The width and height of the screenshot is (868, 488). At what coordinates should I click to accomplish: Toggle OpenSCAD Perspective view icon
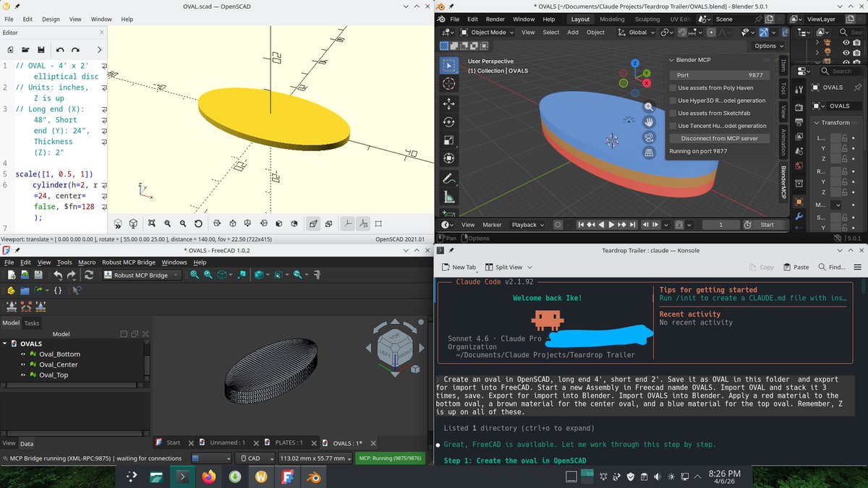click(312, 224)
